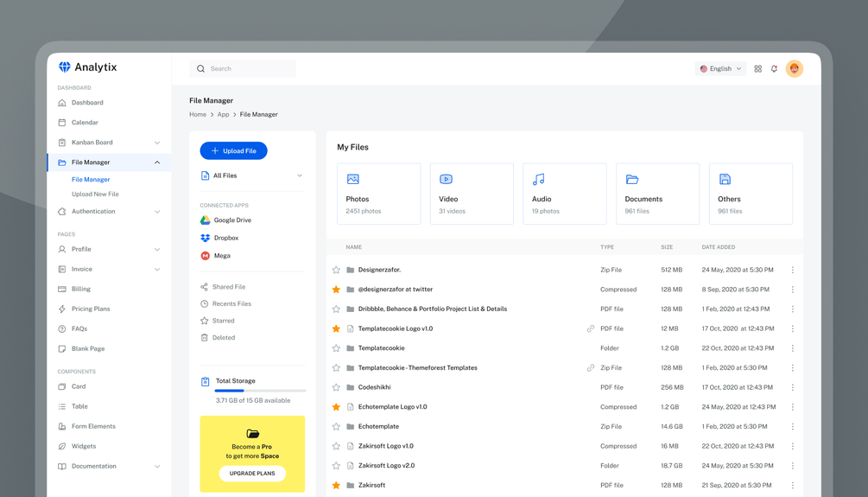The height and width of the screenshot is (497, 868).
Task: Open the Documents category card
Action: pyautogui.click(x=657, y=194)
